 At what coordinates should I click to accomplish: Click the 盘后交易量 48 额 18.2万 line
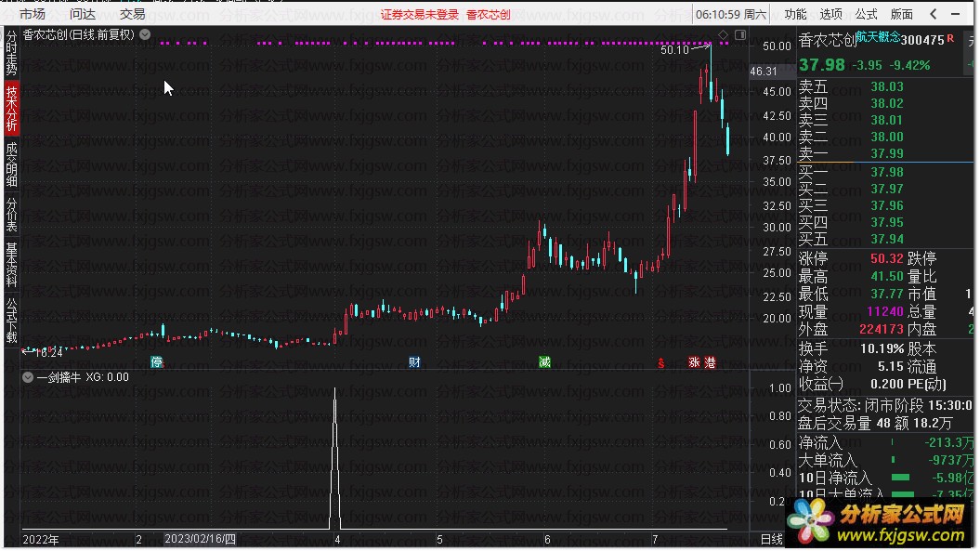tap(875, 424)
